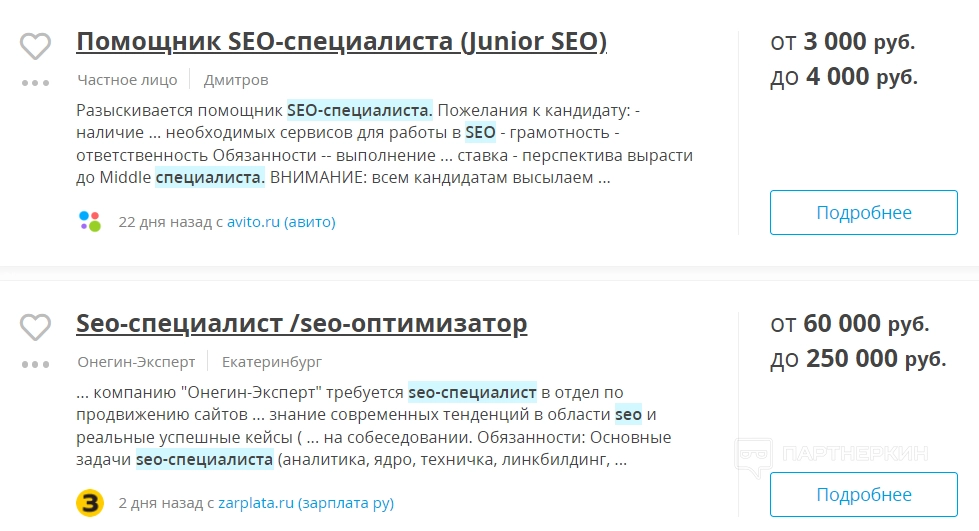Click the Junior SEO listing description text
Image resolution: width=979 pixels, height=531 pixels.
pyautogui.click(x=385, y=144)
